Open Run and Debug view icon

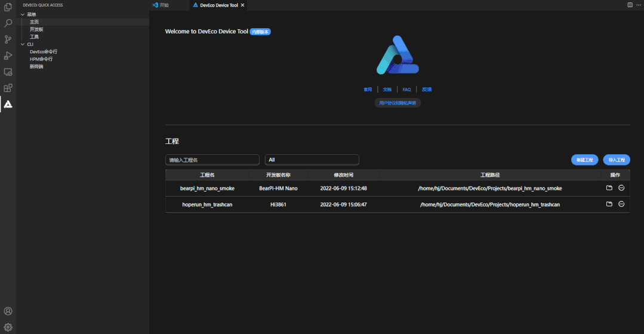(8, 56)
